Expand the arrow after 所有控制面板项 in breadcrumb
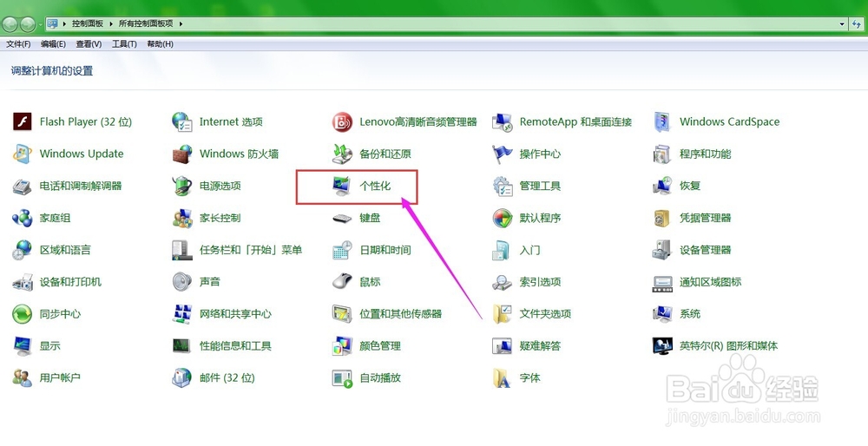The height and width of the screenshot is (446, 868). point(181,23)
